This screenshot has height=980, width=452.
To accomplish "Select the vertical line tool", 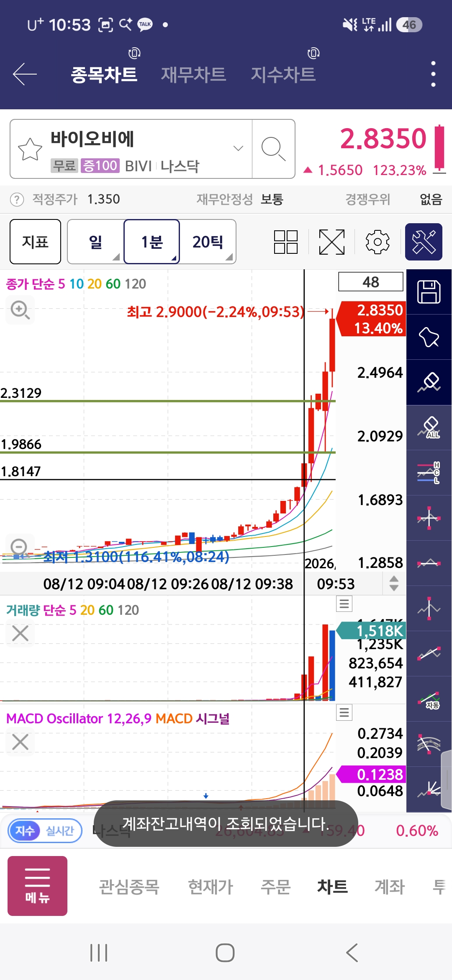I will tap(429, 609).
